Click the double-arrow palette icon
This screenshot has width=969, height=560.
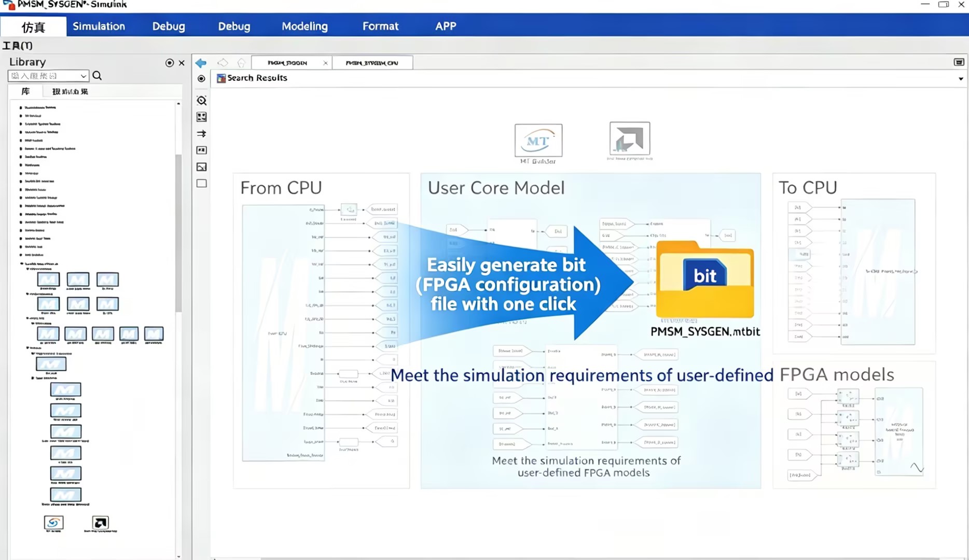(202, 134)
